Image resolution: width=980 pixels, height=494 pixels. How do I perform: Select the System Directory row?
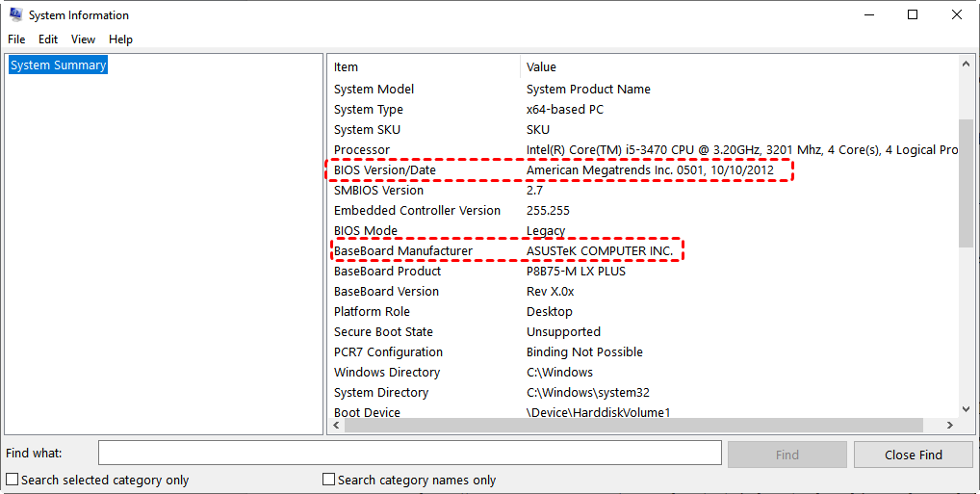click(x=644, y=393)
